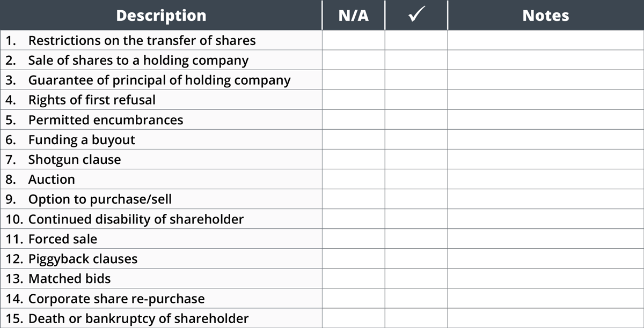
Task: Mark N/A for Matched bids
Action: coord(354,278)
